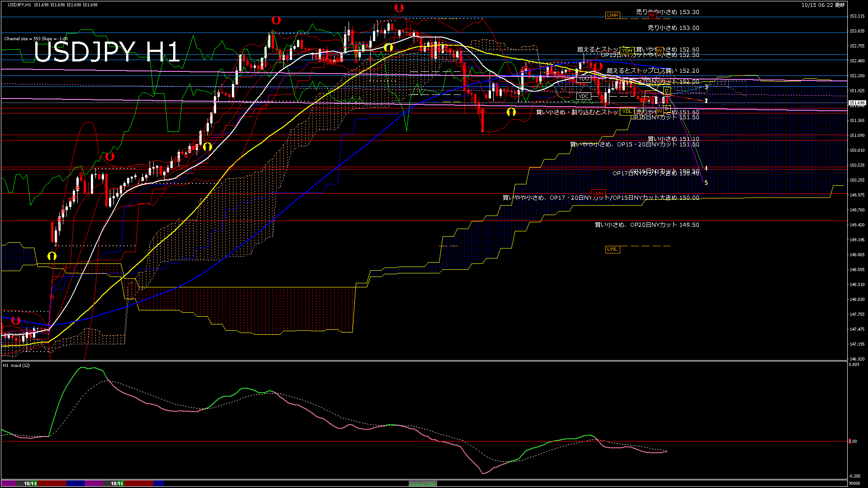Click the 'H1 macd (12)' indicator label
The height and width of the screenshot is (488, 868).
(x=16, y=365)
